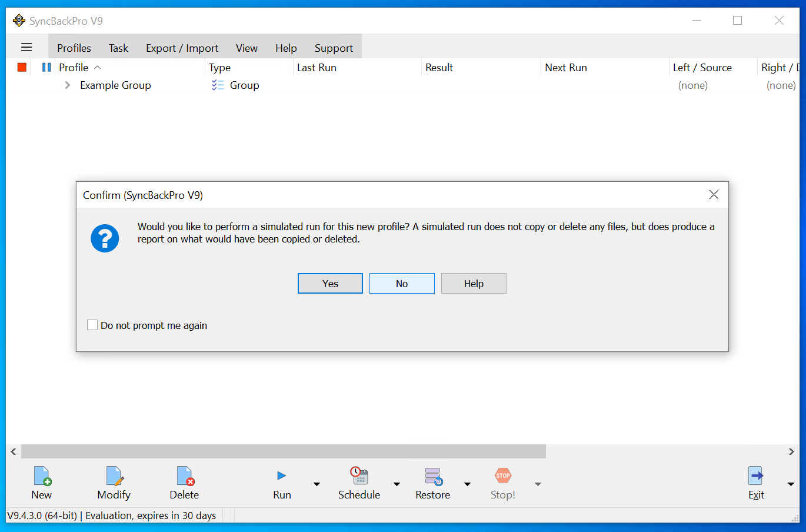Click Yes to perform simulated run
The width and height of the screenshot is (806, 532).
[330, 284]
